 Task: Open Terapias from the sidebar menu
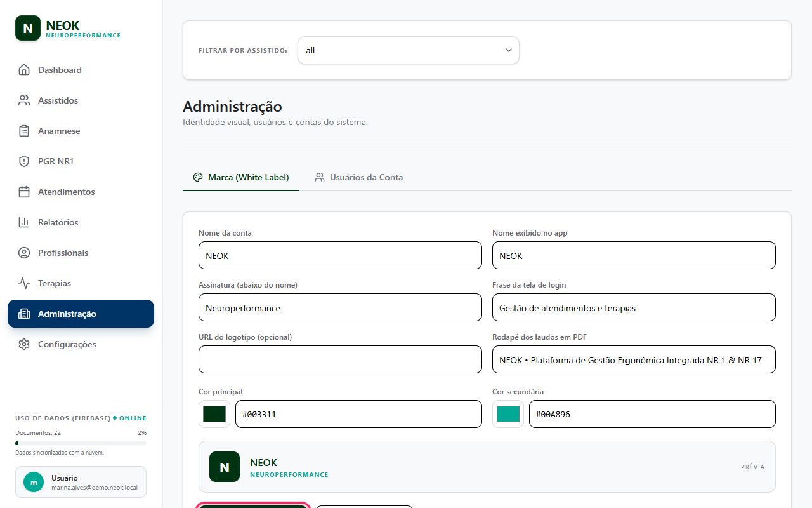coord(81,283)
